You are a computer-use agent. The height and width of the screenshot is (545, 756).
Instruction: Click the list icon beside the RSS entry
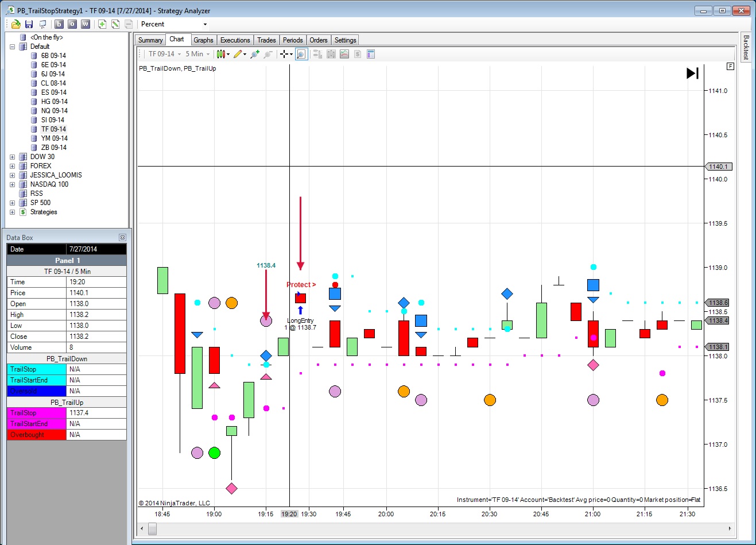[23, 194]
